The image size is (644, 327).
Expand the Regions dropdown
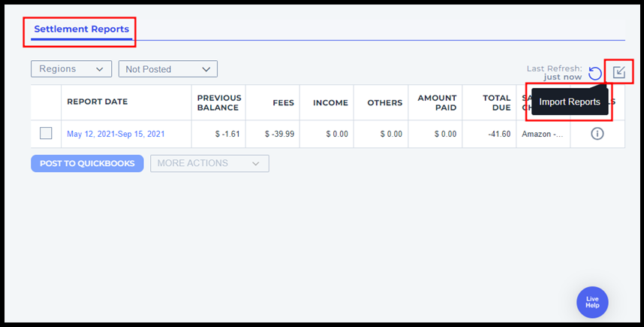pos(71,69)
